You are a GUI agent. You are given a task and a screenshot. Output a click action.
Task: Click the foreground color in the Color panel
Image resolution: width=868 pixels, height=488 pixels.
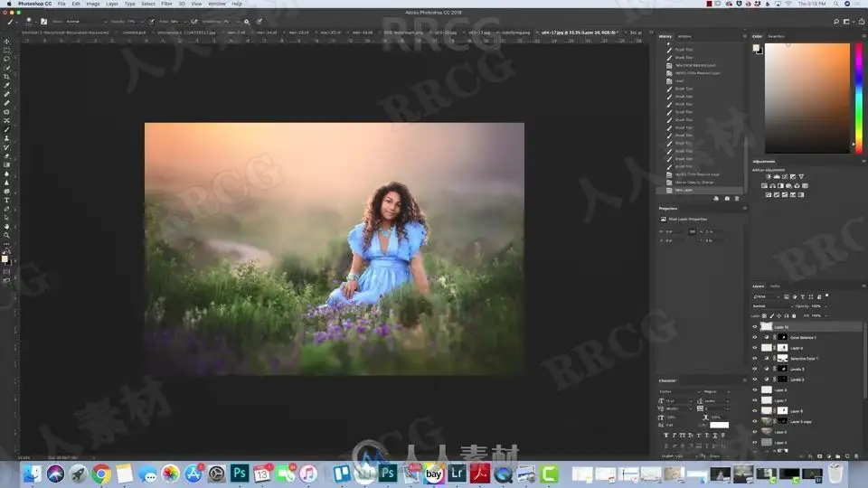[x=756, y=49]
